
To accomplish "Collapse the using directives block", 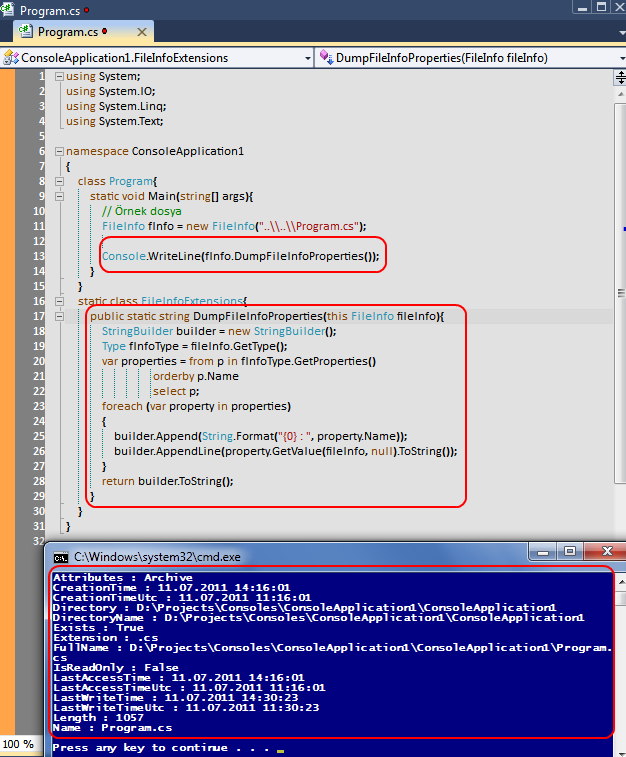I will [x=59, y=77].
